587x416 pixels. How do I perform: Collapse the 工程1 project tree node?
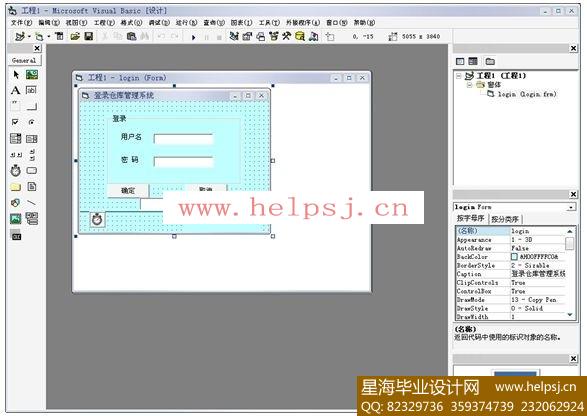[x=459, y=76]
